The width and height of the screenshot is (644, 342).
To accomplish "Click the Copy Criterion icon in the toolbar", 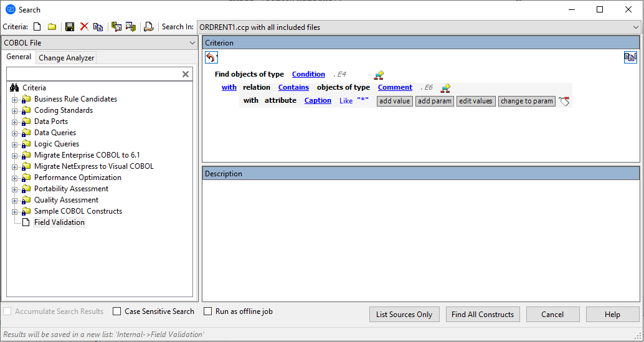I will click(98, 27).
